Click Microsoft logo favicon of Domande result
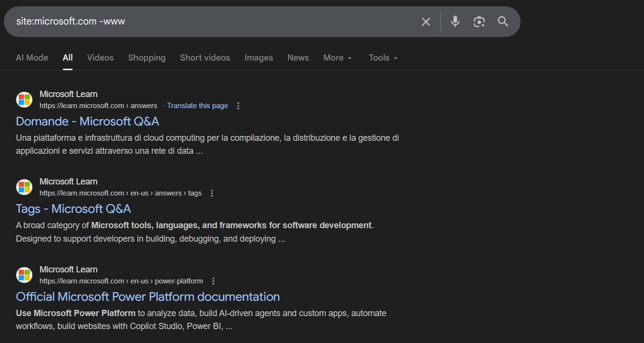Viewport: 644px width, 343px height. [24, 99]
